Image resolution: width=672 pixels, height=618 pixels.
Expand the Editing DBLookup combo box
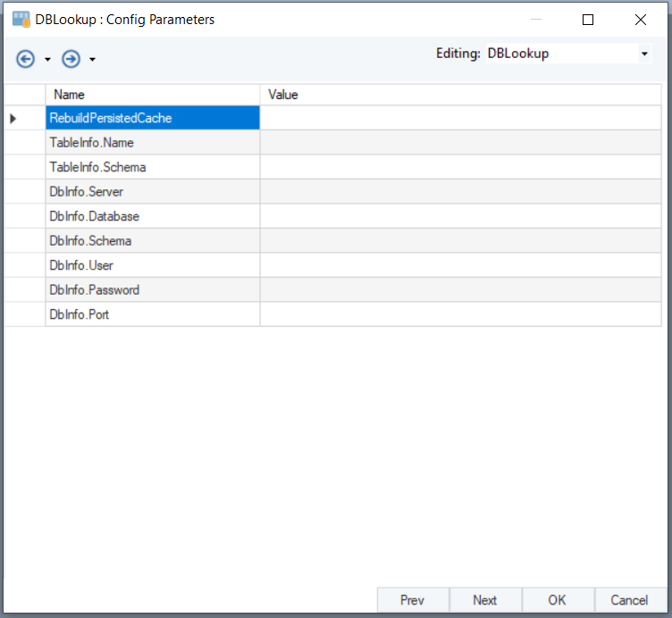point(644,54)
